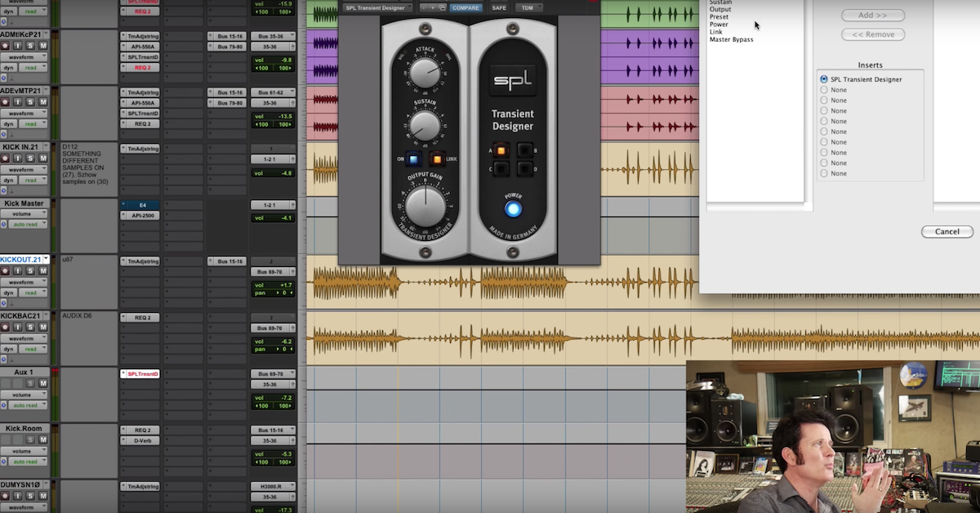Viewport: 980px width, 513px height.
Task: Open Aux 1 auto read automation dropdown
Action: click(x=28, y=405)
